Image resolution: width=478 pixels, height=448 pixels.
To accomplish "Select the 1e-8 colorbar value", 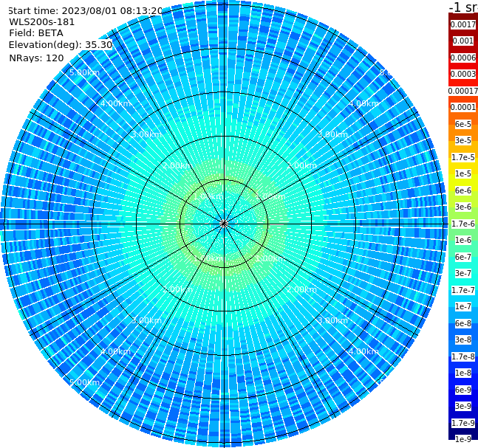I will coord(463,373).
